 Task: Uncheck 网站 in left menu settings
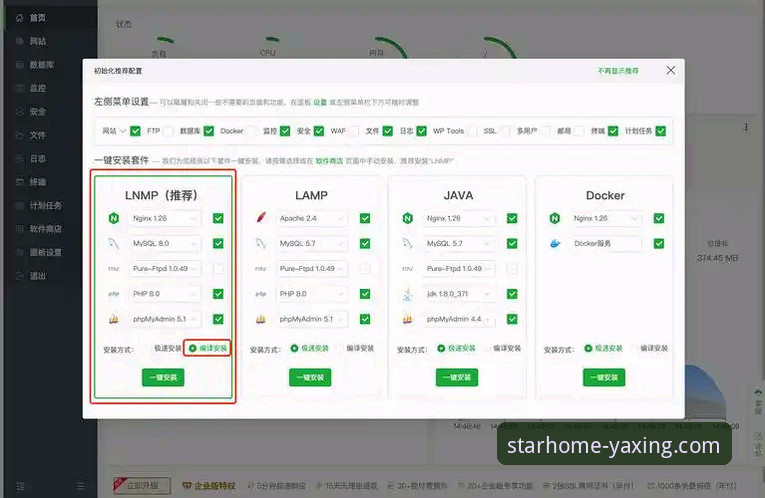(x=136, y=131)
